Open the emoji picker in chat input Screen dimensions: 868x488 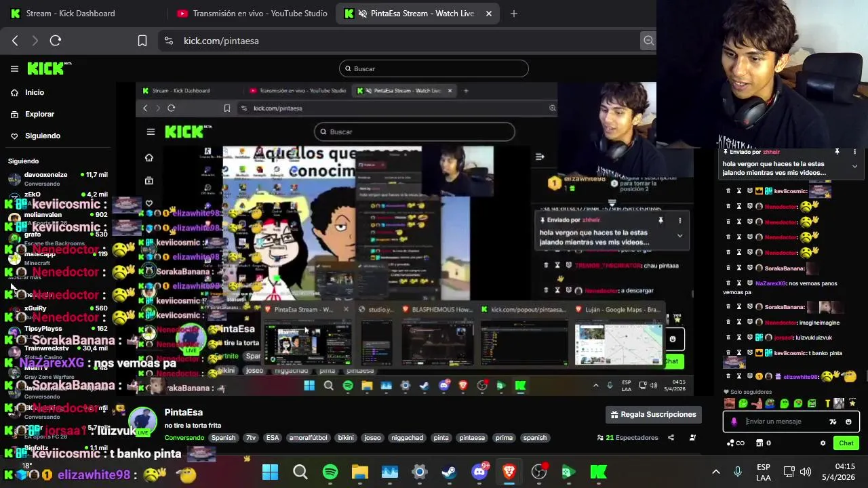(848, 422)
